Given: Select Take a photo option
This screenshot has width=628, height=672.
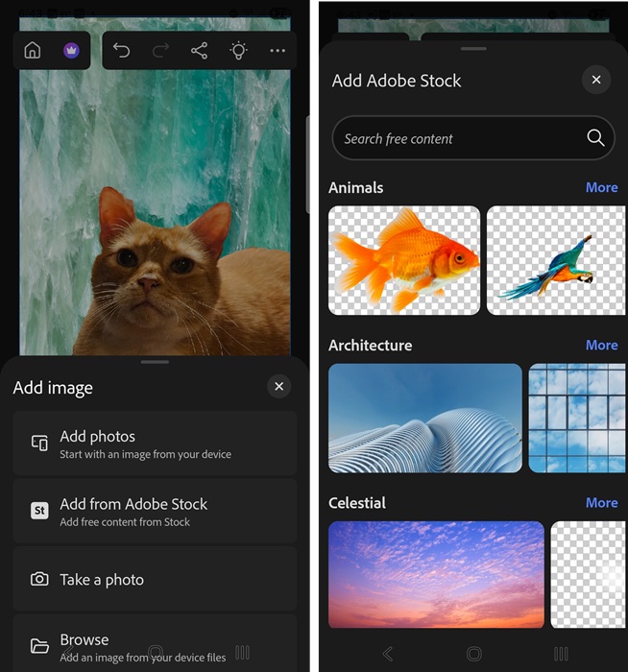Looking at the screenshot, I should (155, 579).
